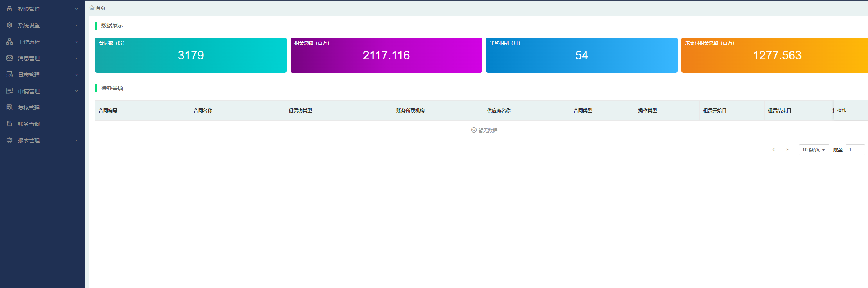Click the workflow icon beside 工作流程

pyautogui.click(x=9, y=41)
